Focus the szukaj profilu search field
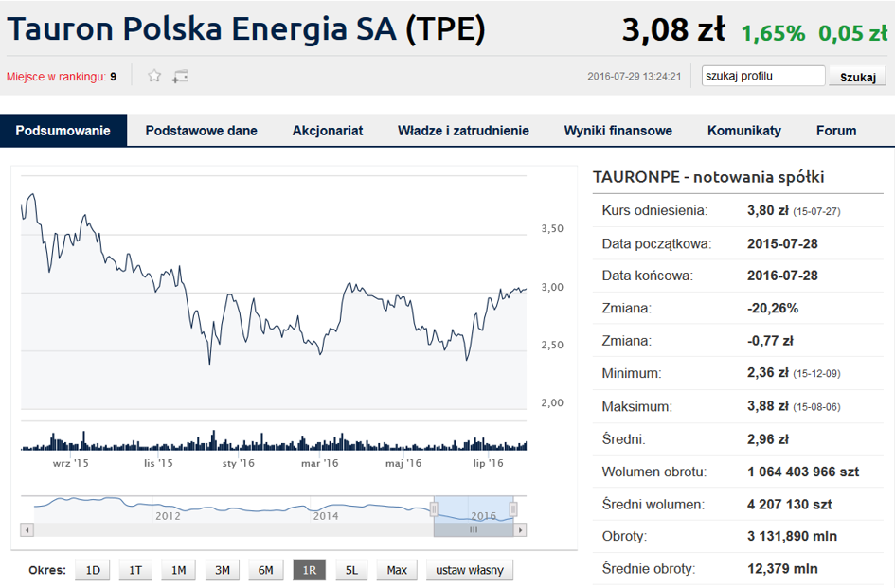Viewport: 895px width, 588px height. point(763,76)
